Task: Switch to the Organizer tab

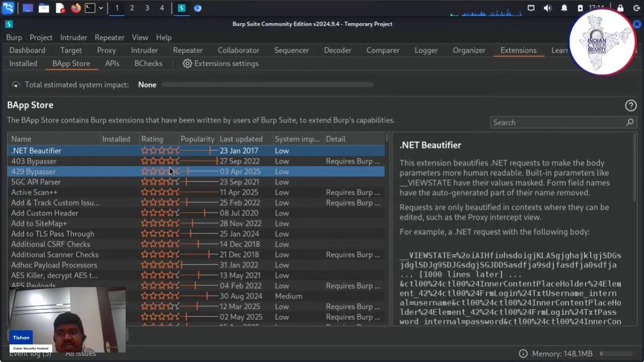Action: click(x=469, y=50)
